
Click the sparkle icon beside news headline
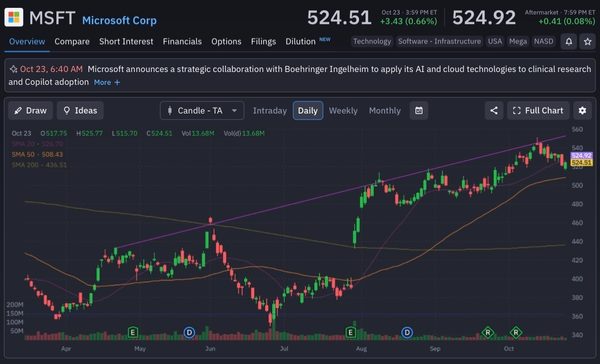pos(13,69)
